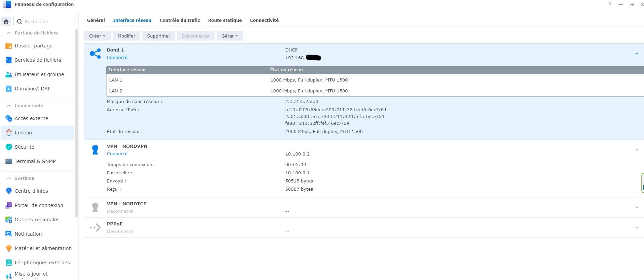Screen dimensions: 644x280
Task: Collapse the Partage de fichiers section
Action: (x=9, y=33)
